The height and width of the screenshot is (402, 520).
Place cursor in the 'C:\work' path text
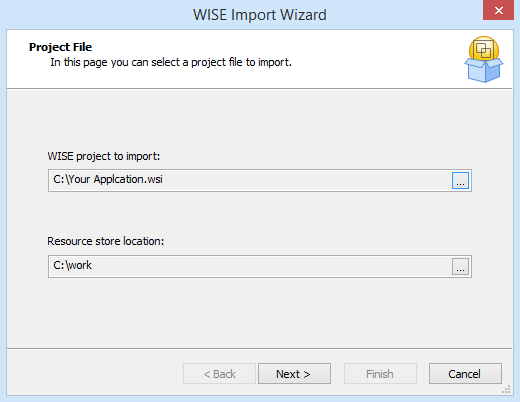coord(72,265)
